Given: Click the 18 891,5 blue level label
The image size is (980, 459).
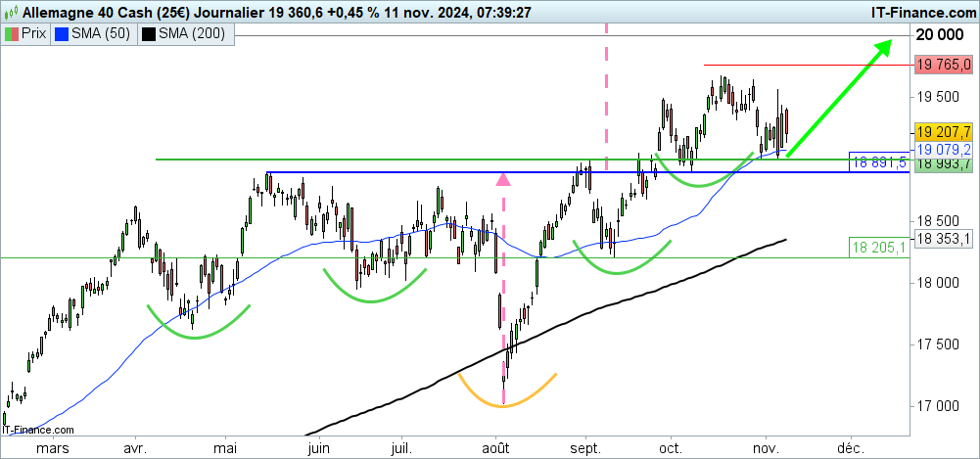Looking at the screenshot, I should pos(877,162).
